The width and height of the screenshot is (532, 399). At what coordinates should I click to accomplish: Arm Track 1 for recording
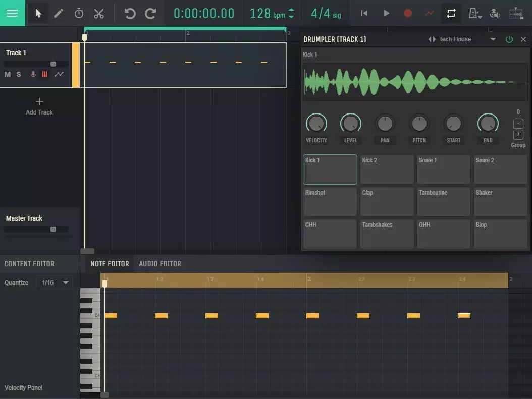(x=33, y=74)
